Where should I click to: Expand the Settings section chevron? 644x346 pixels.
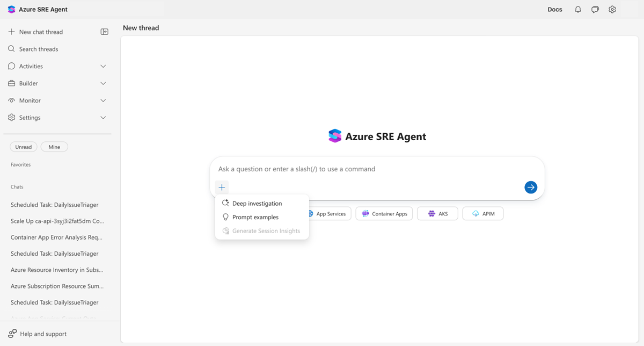pyautogui.click(x=103, y=118)
